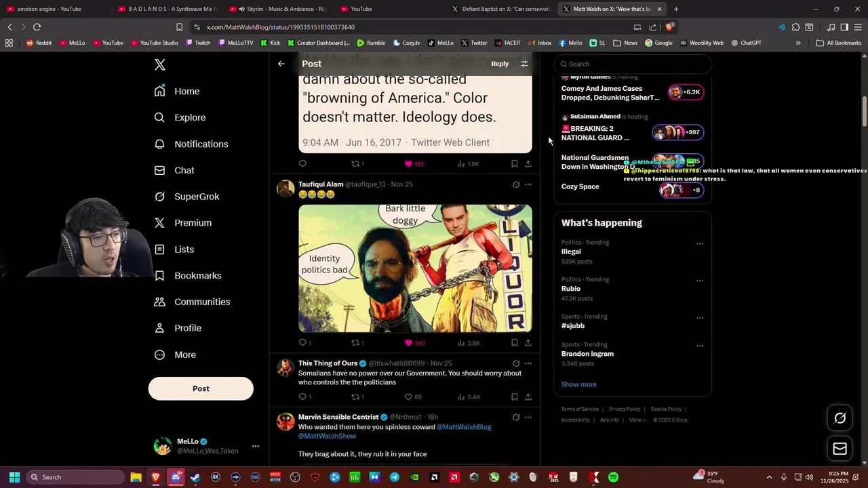This screenshot has width=868, height=488.
Task: Open Lists in X sidebar
Action: click(174, 249)
